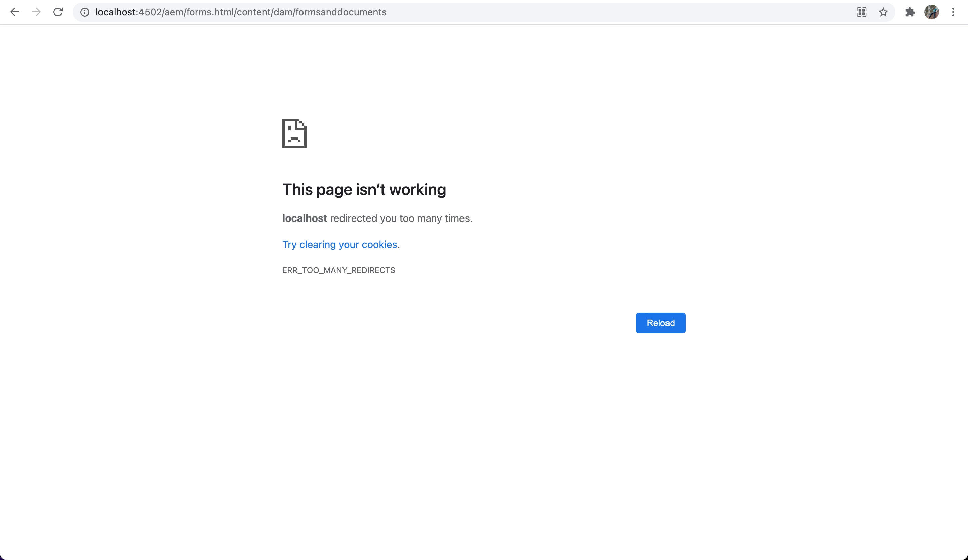Open the Chrome profile avatar

click(x=931, y=12)
